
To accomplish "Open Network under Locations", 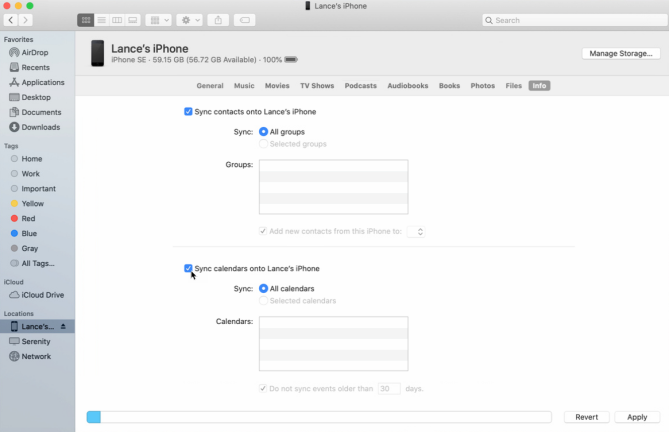I will click(30, 356).
